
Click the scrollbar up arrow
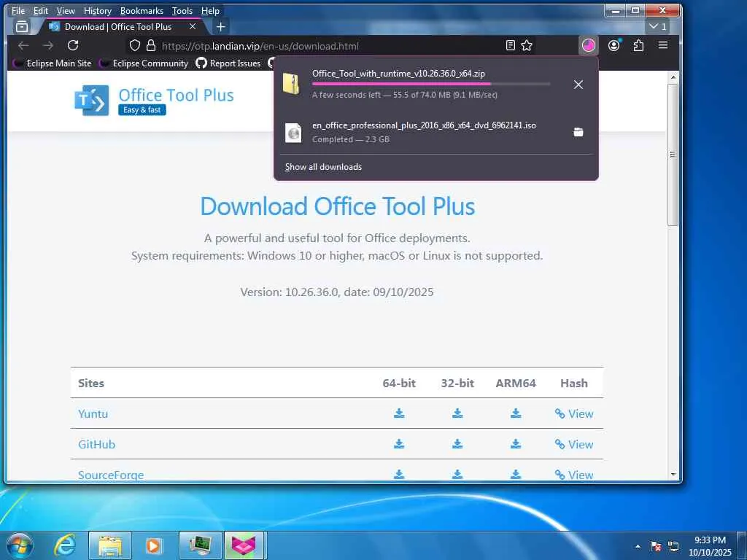point(673,77)
